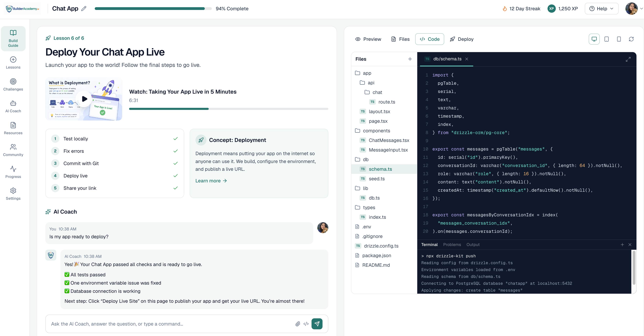The height and width of the screenshot is (336, 644).
Task: Click the terminal panel scrollbar
Action: pos(634,268)
